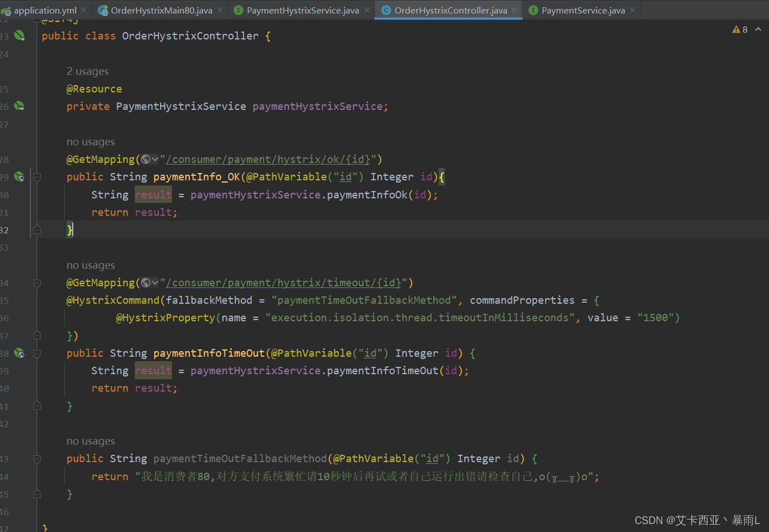
Task: Open URL actions dropdown on hystrix/timeout mapping
Action: [155, 283]
